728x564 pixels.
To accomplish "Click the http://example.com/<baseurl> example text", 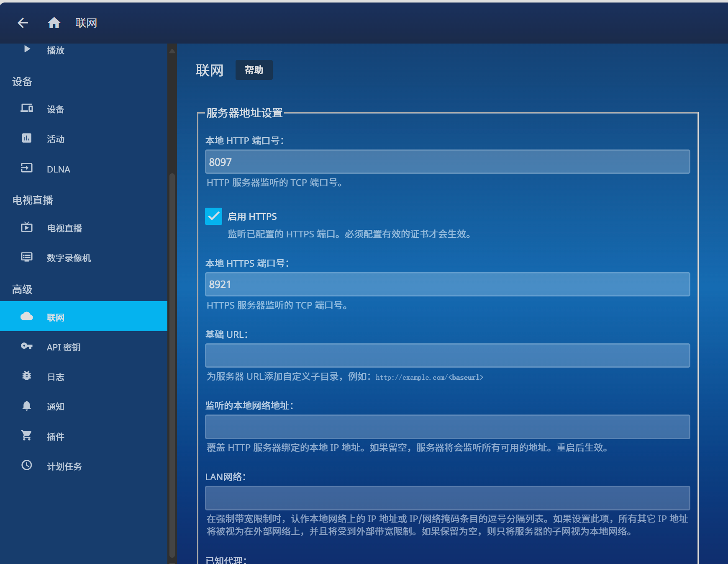I will point(429,377).
